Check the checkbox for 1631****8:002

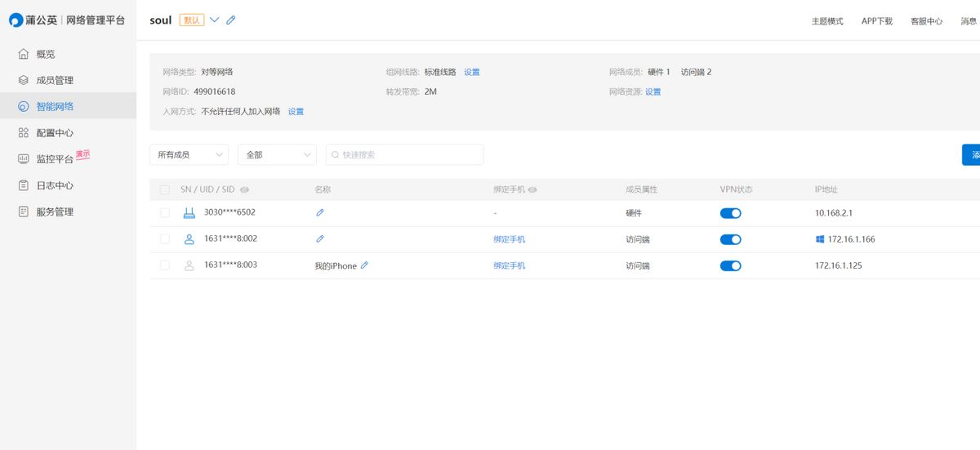(165, 239)
